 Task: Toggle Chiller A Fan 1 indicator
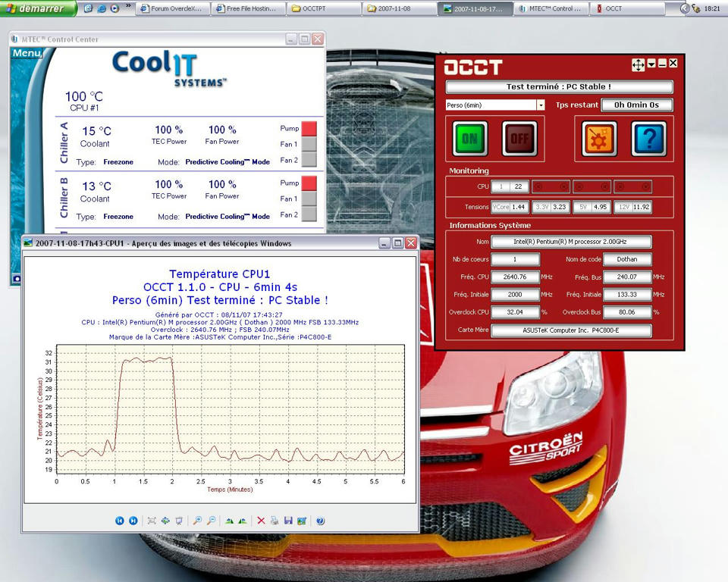pos(309,144)
